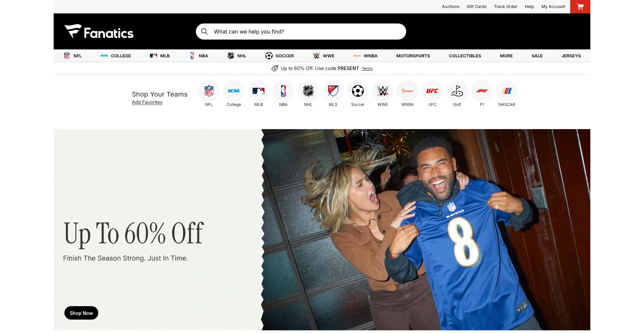Open the F1 circle icon
This screenshot has height=333, width=644.
(x=482, y=91)
